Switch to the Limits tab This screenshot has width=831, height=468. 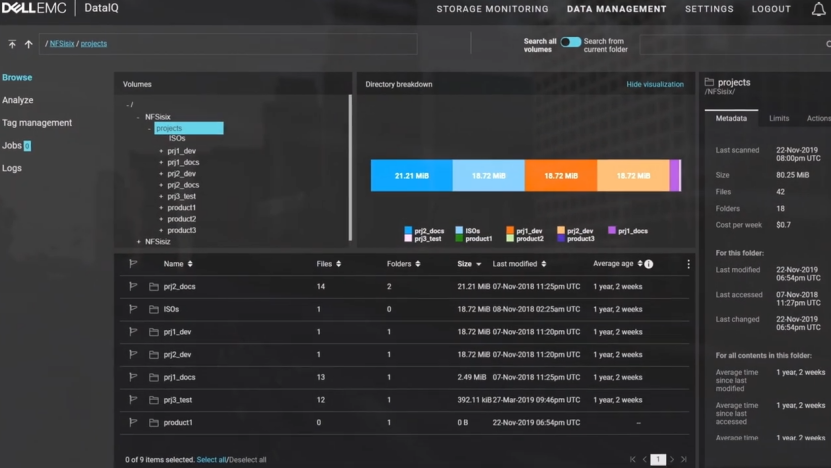[778, 118]
